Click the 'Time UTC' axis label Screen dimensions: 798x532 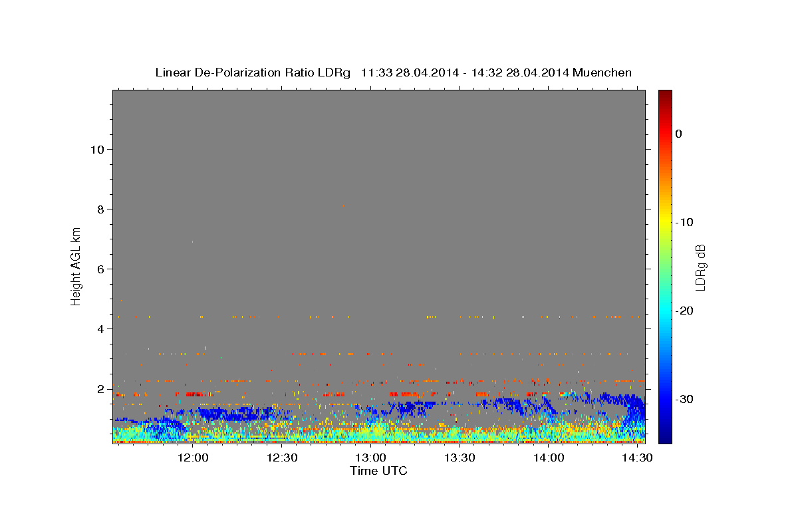[x=378, y=471]
